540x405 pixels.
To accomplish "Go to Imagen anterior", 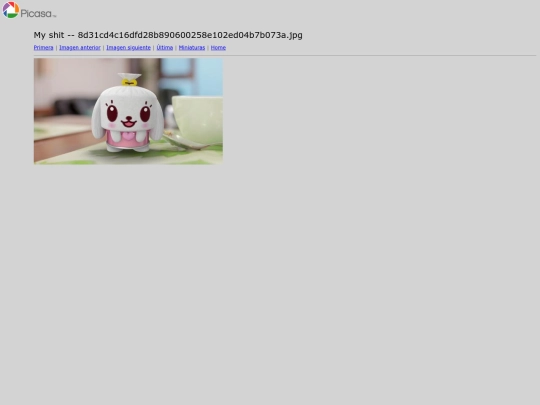I will click(80, 48).
